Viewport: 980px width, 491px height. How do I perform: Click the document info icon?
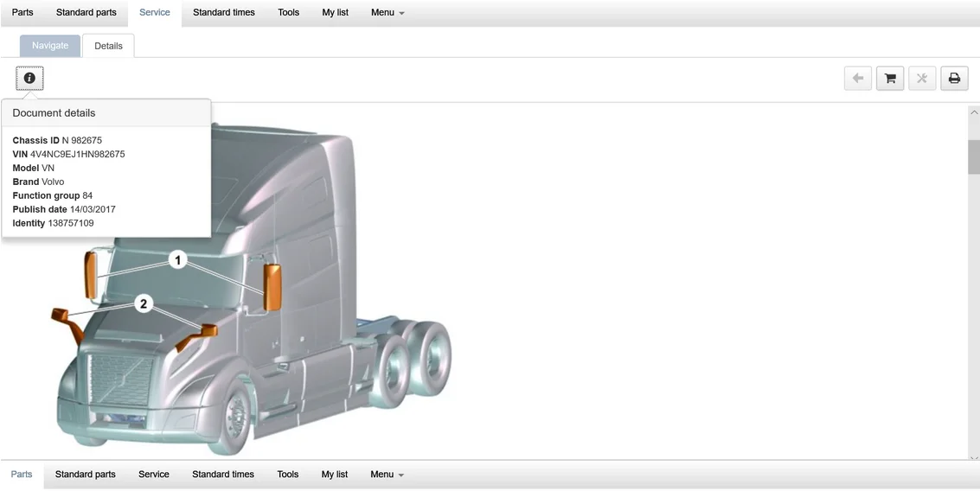coord(29,79)
